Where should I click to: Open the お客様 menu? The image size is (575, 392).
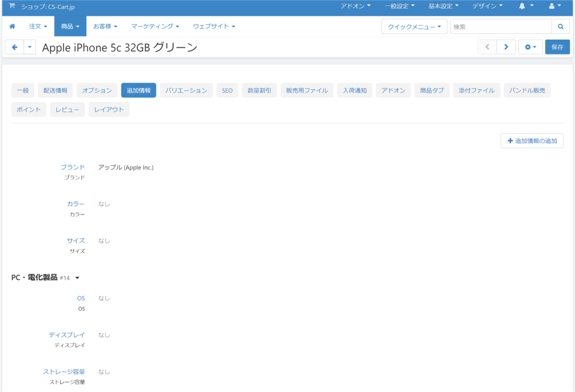[105, 26]
